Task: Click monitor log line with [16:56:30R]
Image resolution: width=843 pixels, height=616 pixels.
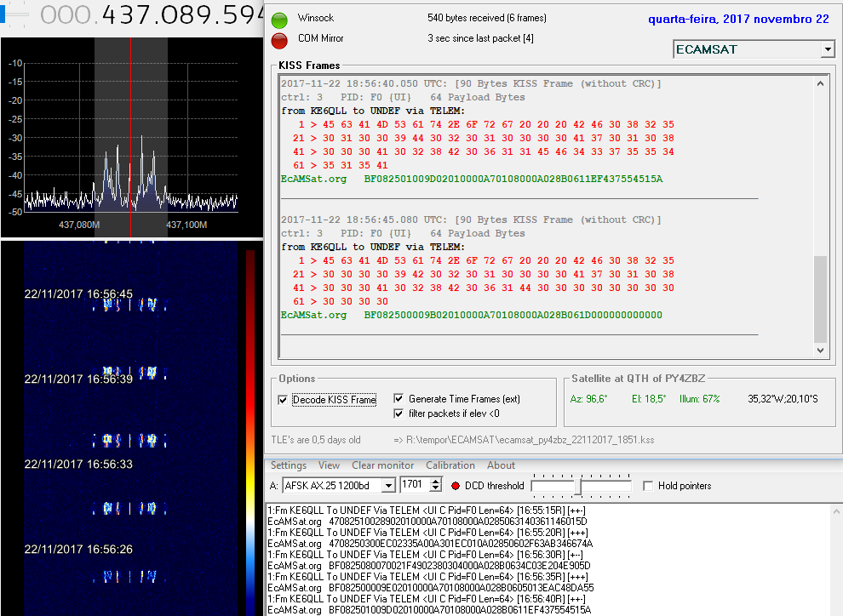Action: [425, 554]
